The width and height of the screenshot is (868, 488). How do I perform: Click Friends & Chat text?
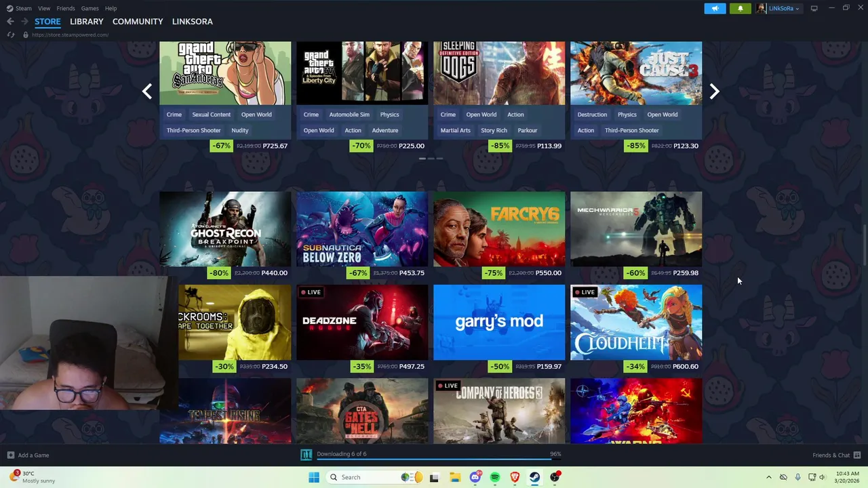[831, 455]
